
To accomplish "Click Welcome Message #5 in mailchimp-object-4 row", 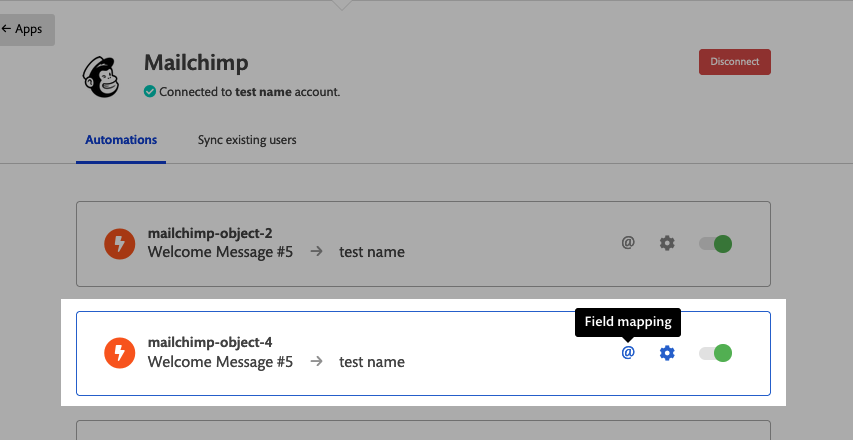I will tap(220, 362).
